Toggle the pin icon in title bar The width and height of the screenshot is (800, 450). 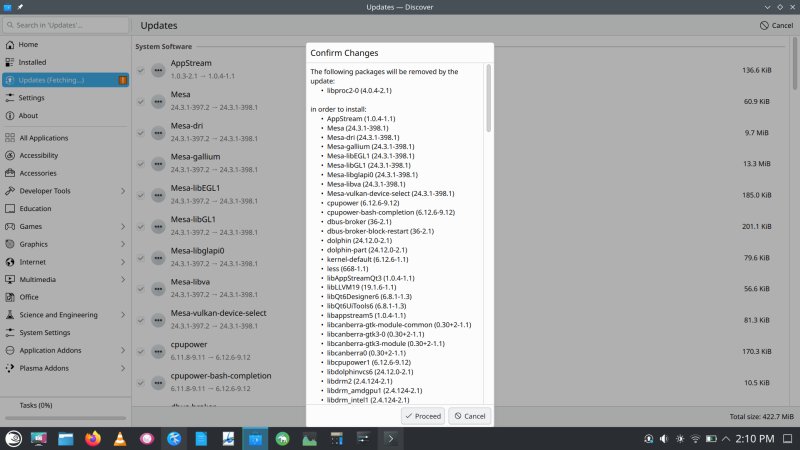click(20, 7)
